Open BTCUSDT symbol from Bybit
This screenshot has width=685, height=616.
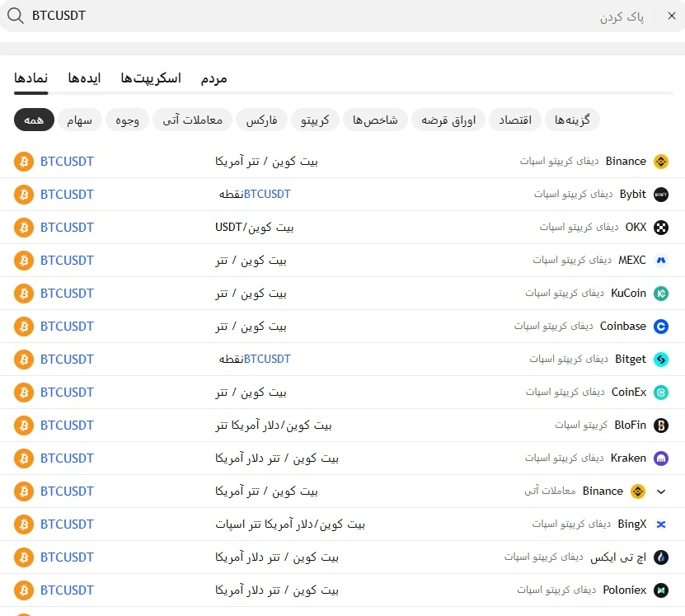click(x=67, y=195)
